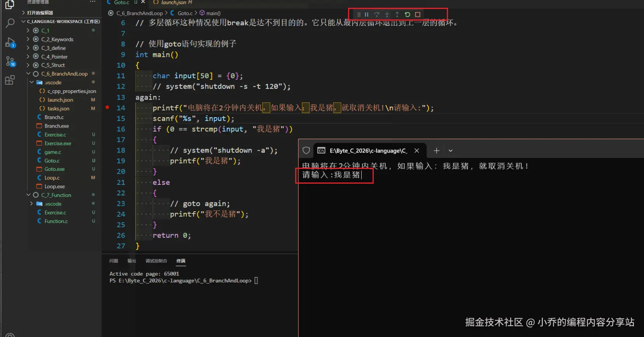
Task: Click the 请输入 input line in console window
Action: click(332, 175)
